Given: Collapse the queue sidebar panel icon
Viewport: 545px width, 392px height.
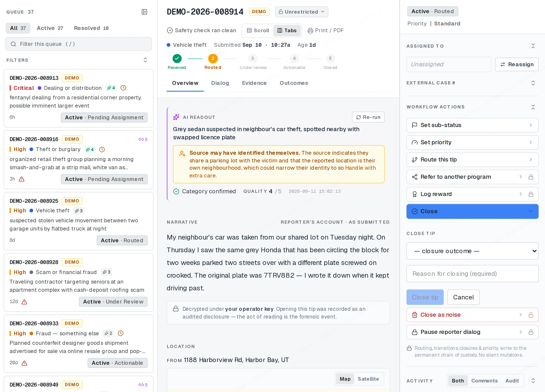Looking at the screenshot, I should (x=144, y=12).
